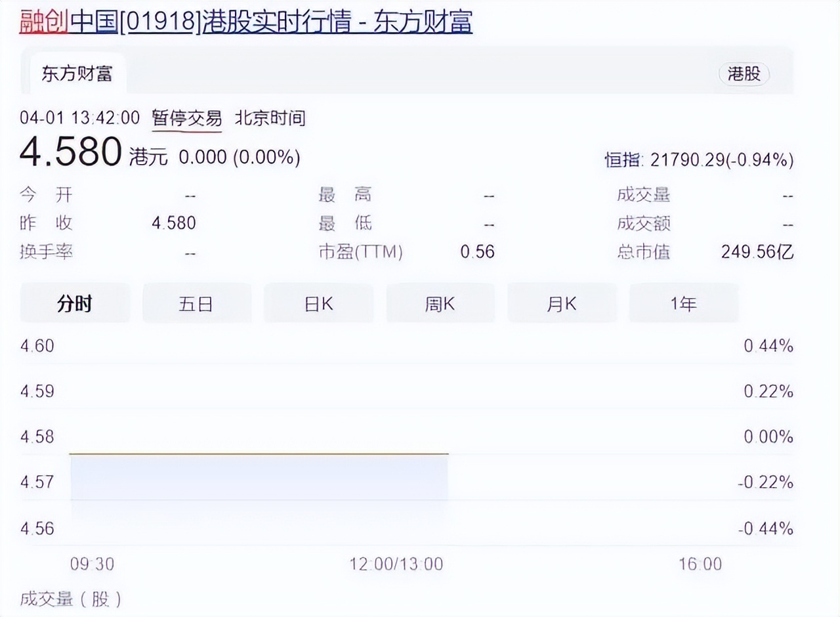Click the 昨收 value 4.580
This screenshot has height=617, width=840.
click(x=174, y=223)
